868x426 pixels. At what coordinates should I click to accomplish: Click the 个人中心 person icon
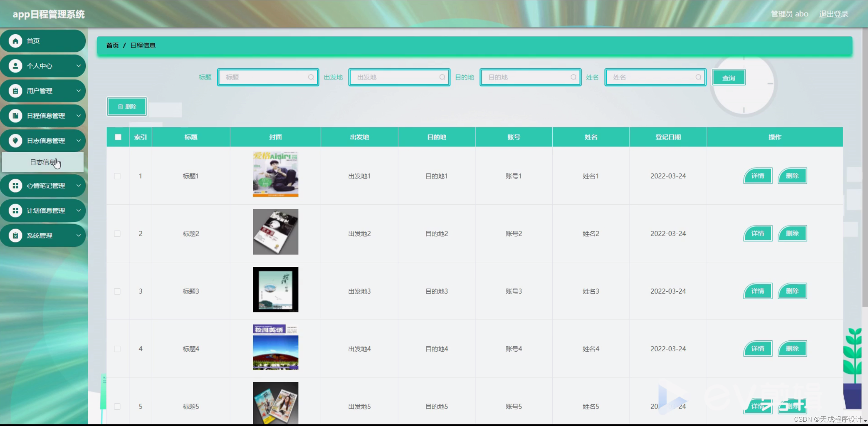point(15,66)
